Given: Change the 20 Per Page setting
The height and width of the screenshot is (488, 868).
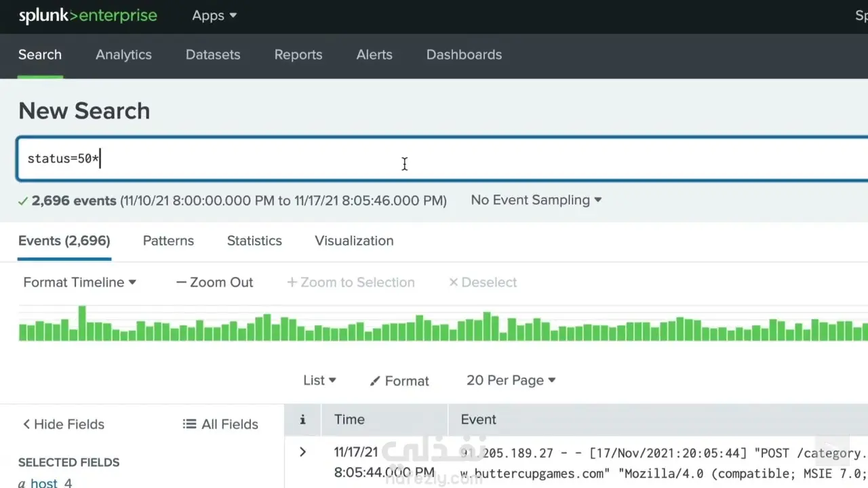Looking at the screenshot, I should (x=511, y=381).
